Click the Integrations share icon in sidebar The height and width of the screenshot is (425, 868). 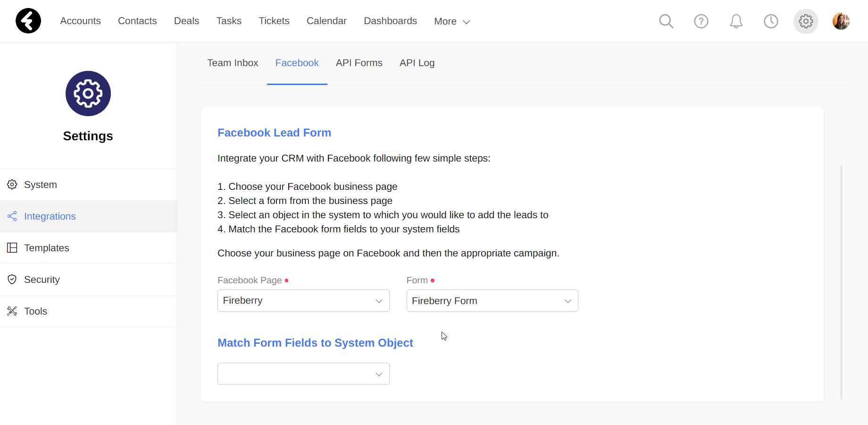tap(12, 216)
